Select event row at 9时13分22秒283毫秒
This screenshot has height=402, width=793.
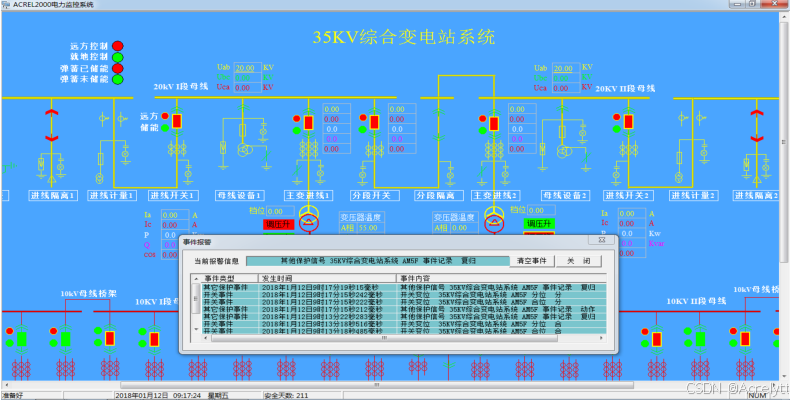coord(404,317)
